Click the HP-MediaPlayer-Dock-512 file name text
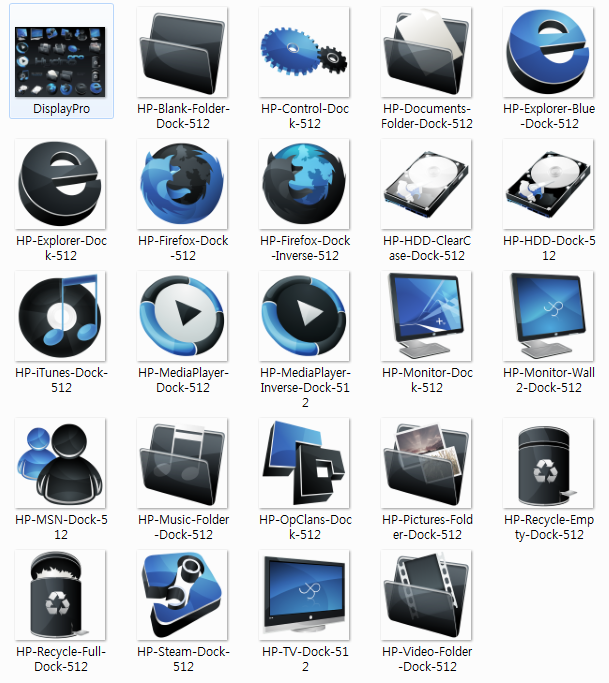Viewport: 609px width, 683px height. tap(183, 380)
